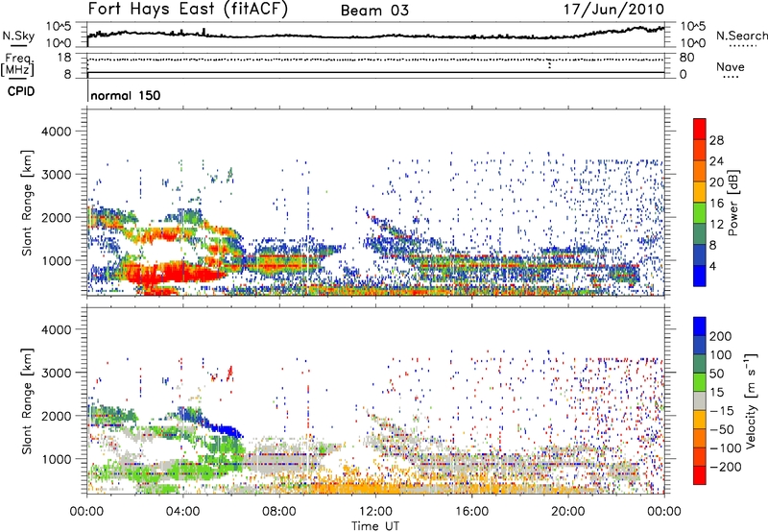Image resolution: width=768 pixels, height=532 pixels.
Task: Click the '18' frequency axis tick
Action: (x=63, y=58)
